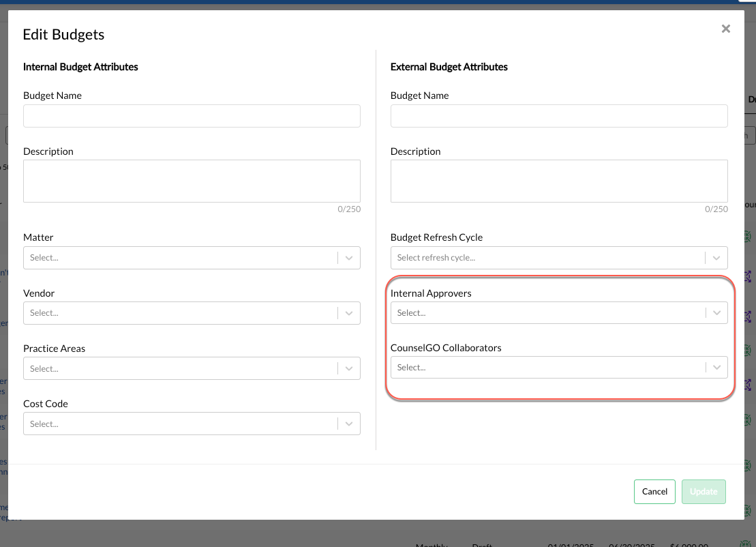Open the Practice Areas dropdown
Screen dimensions: 756x547
[192, 368]
